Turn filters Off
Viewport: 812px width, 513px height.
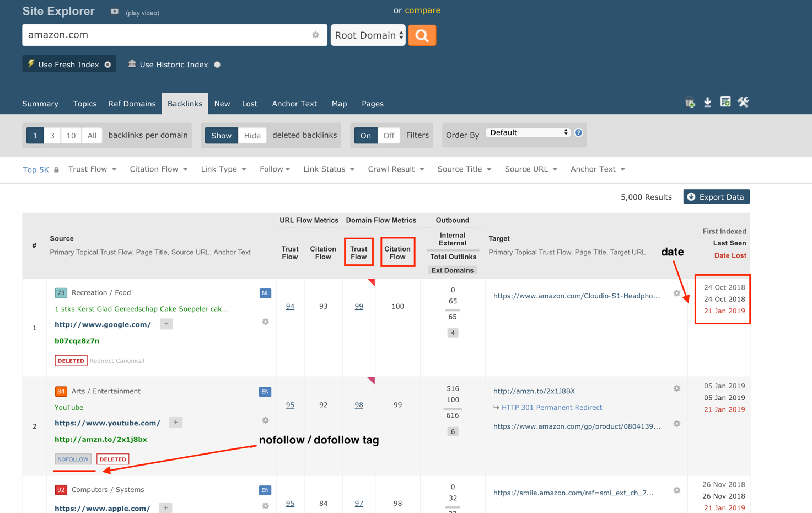[389, 136]
